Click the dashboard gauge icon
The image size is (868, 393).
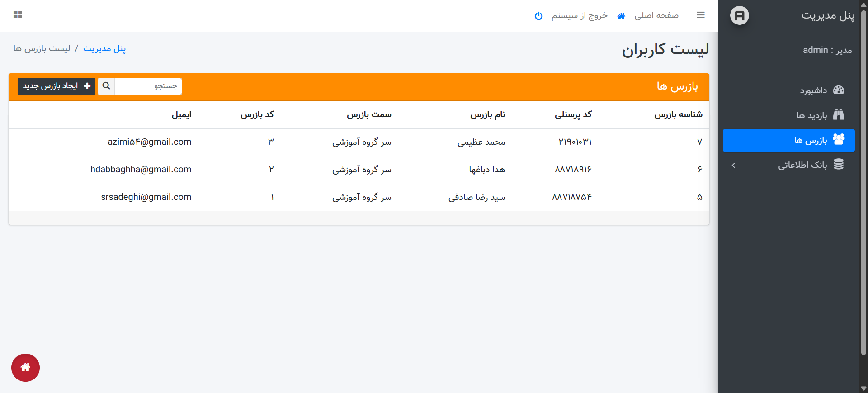coord(838,90)
